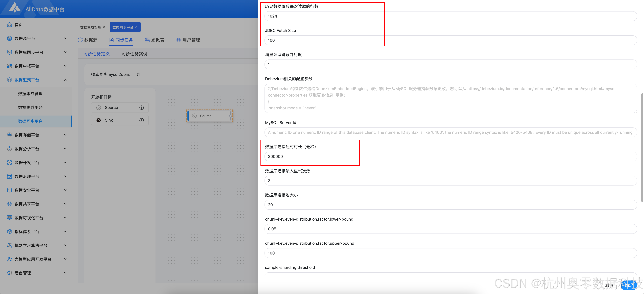The width and height of the screenshot is (644, 294).
Task: Close the 数据集成管理 tab
Action: [104, 27]
